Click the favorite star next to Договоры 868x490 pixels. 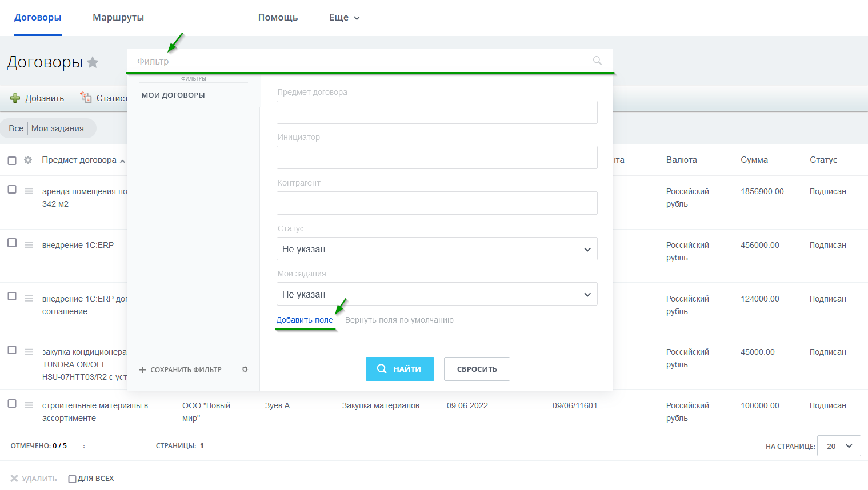coord(93,62)
